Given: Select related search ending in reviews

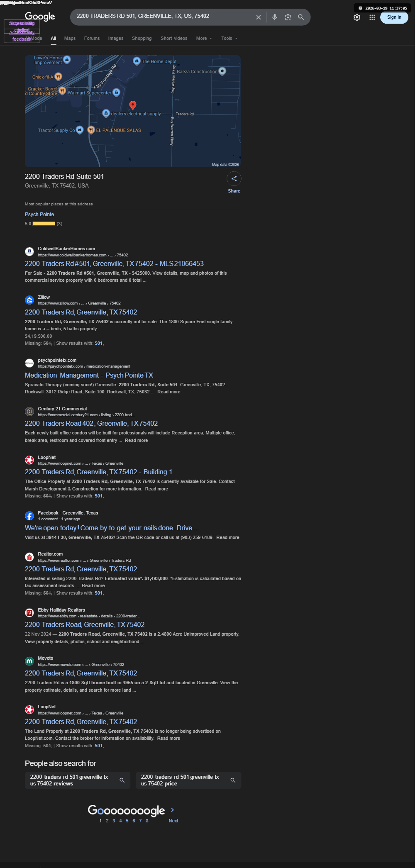Looking at the screenshot, I should [x=78, y=780].
